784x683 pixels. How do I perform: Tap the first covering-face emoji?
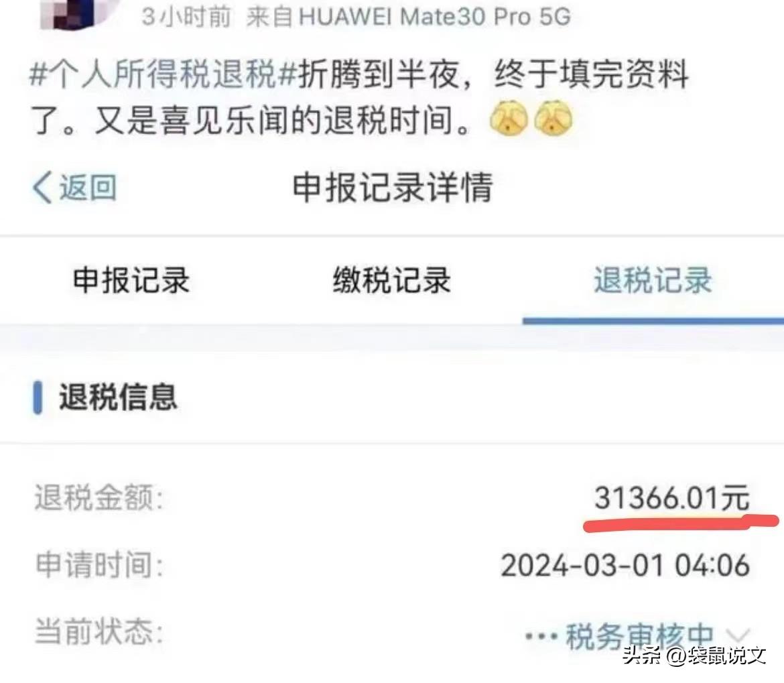point(509,119)
